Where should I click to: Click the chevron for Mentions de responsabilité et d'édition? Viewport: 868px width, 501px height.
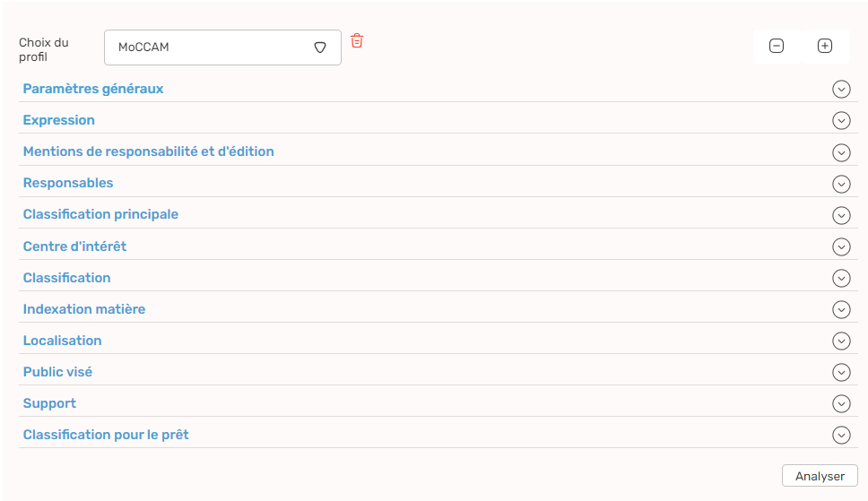click(841, 152)
